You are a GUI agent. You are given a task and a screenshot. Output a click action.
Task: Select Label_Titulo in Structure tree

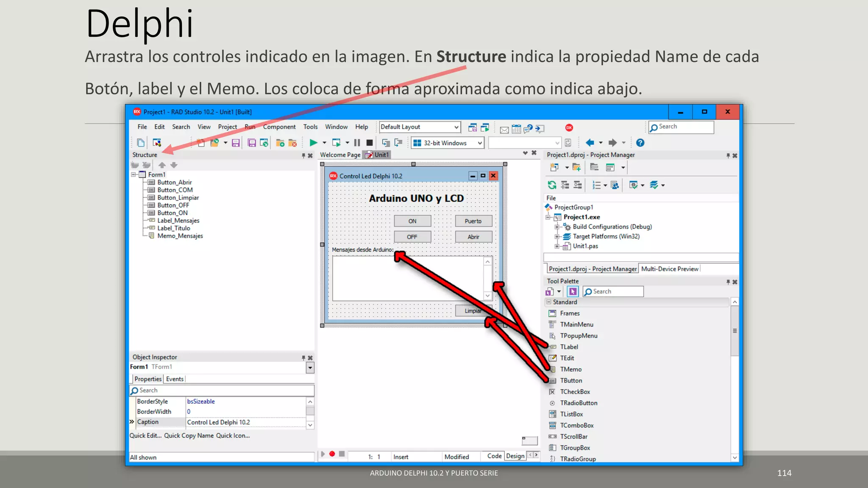(x=174, y=228)
